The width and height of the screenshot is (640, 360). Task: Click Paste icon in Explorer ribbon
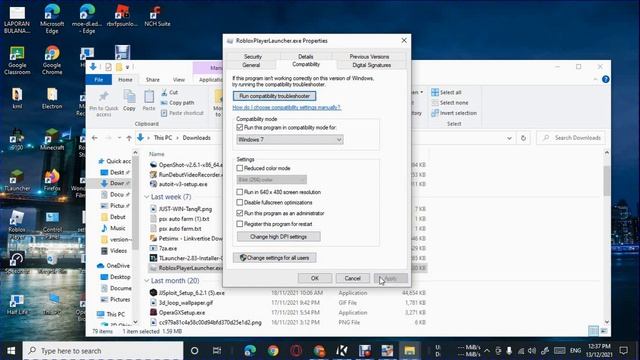point(149,101)
